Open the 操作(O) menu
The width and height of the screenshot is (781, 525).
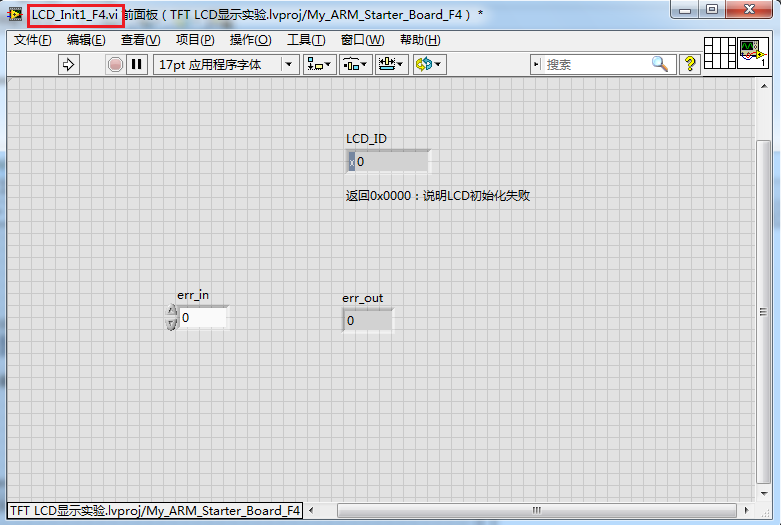(x=250, y=40)
